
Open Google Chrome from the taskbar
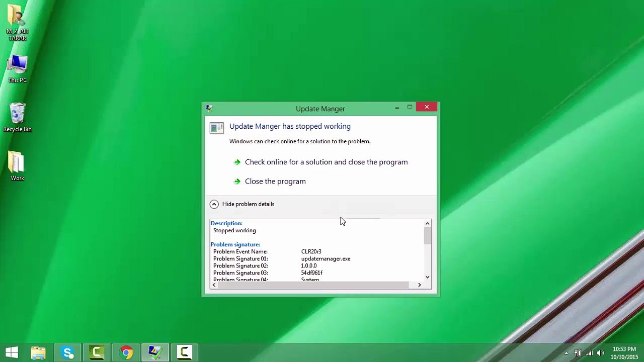pos(126,352)
